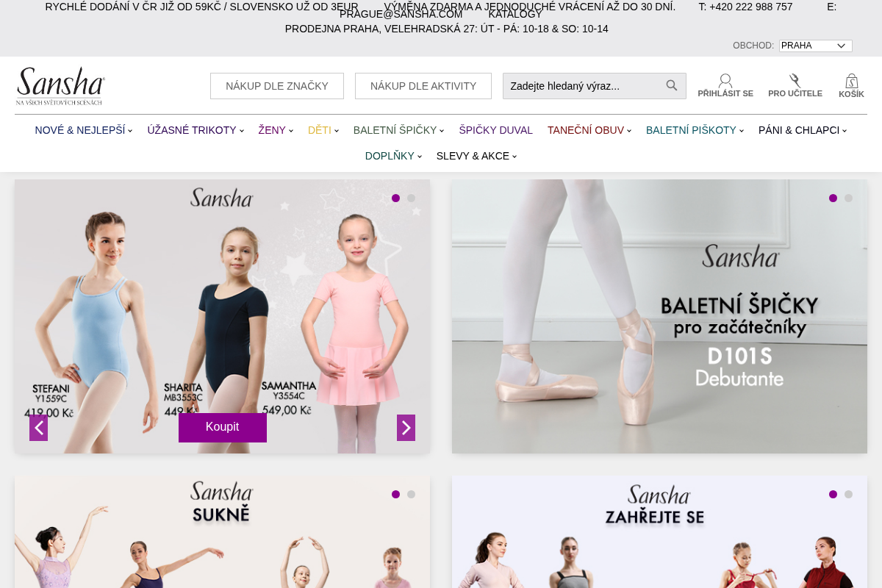Viewport: 882px width, 588px height.
Task: Select second slide dot on leotard banner
Action: tap(411, 198)
